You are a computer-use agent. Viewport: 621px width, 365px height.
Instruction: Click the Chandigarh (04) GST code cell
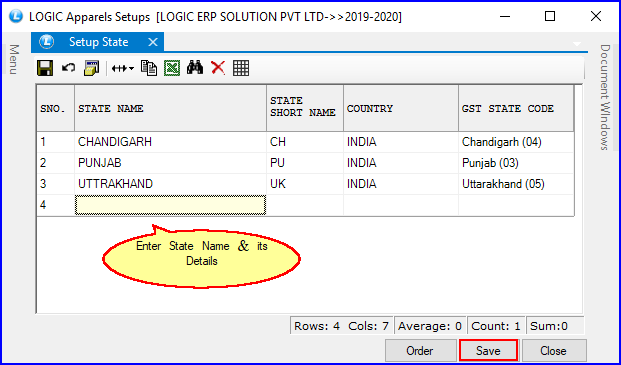coord(516,142)
